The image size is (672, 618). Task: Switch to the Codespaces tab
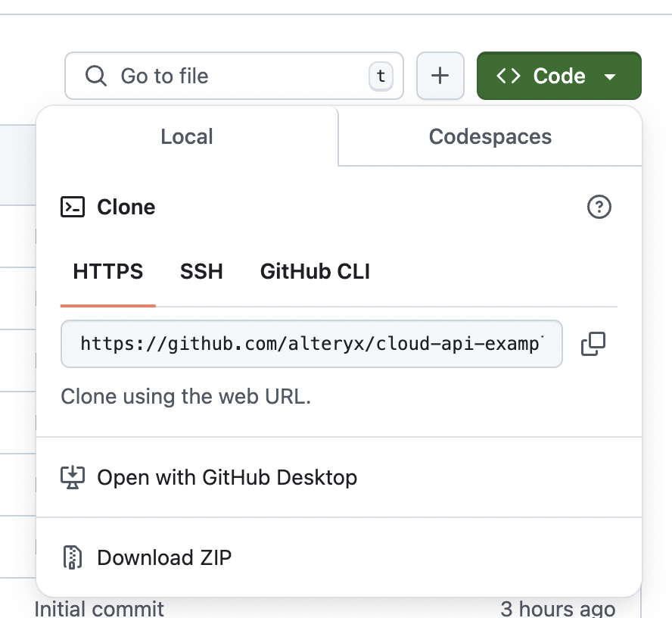click(x=490, y=136)
